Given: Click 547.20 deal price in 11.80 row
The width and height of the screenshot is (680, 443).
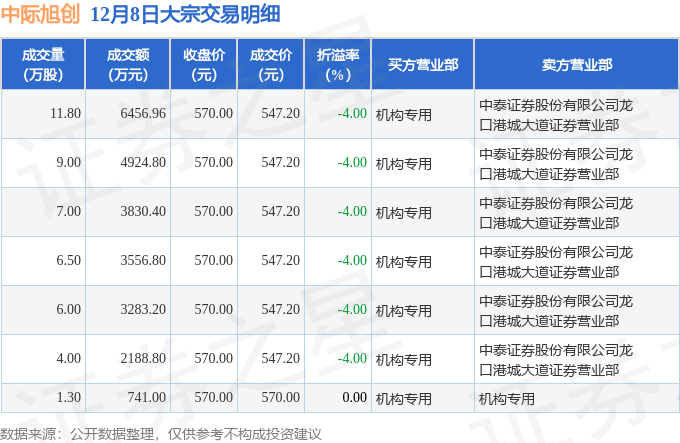Looking at the screenshot, I should pos(281,114).
